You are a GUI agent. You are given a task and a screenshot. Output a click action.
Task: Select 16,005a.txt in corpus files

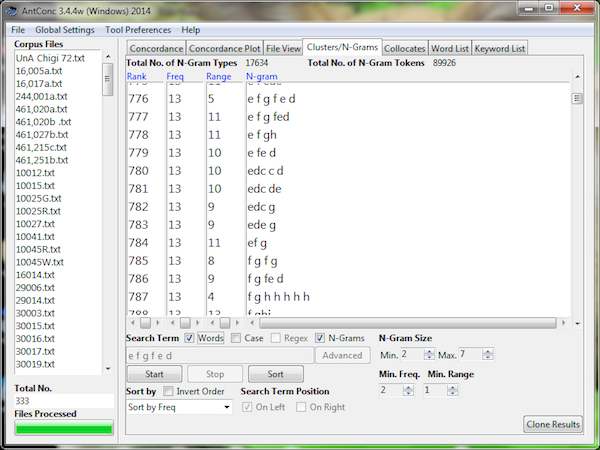pos(39,71)
